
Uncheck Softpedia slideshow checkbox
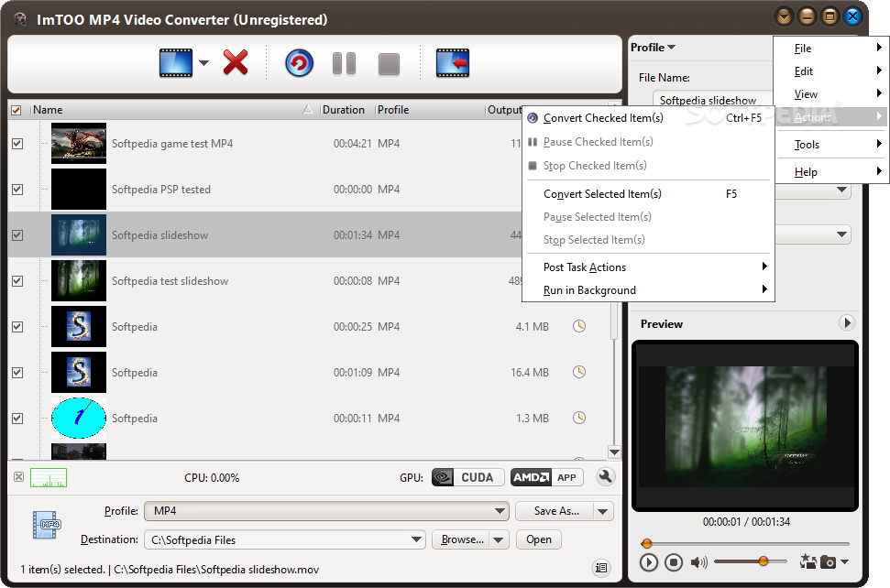click(17, 234)
